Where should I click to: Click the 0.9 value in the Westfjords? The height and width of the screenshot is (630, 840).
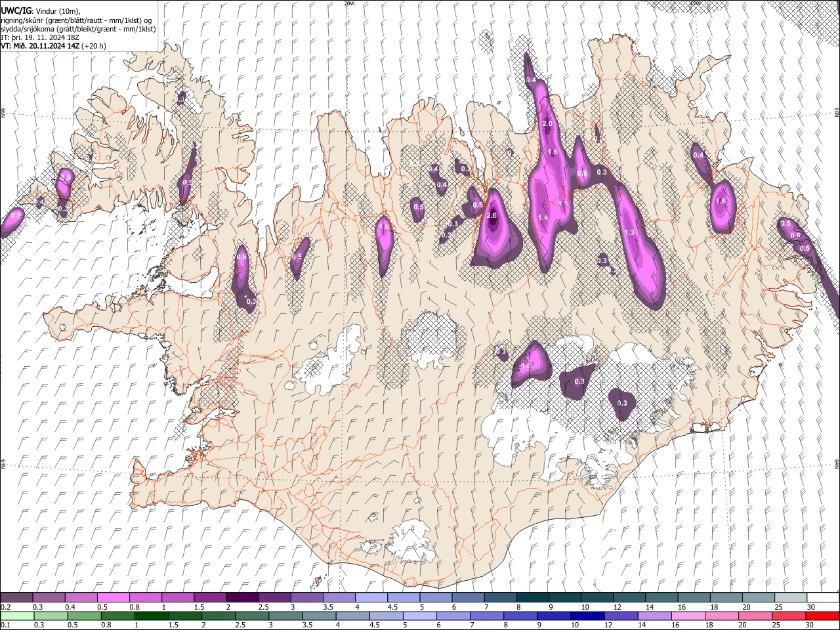[x=65, y=178]
